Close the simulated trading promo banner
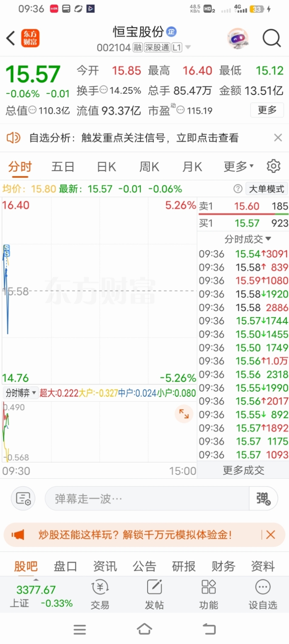Image resolution: width=289 pixels, height=644 pixels. point(271,535)
